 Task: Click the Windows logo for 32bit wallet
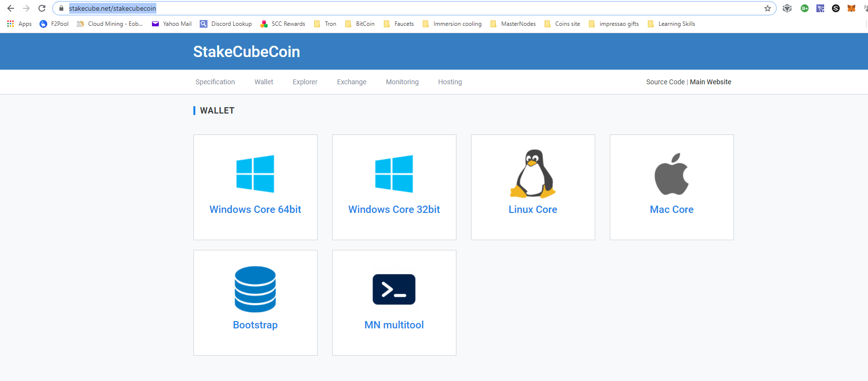pos(394,174)
